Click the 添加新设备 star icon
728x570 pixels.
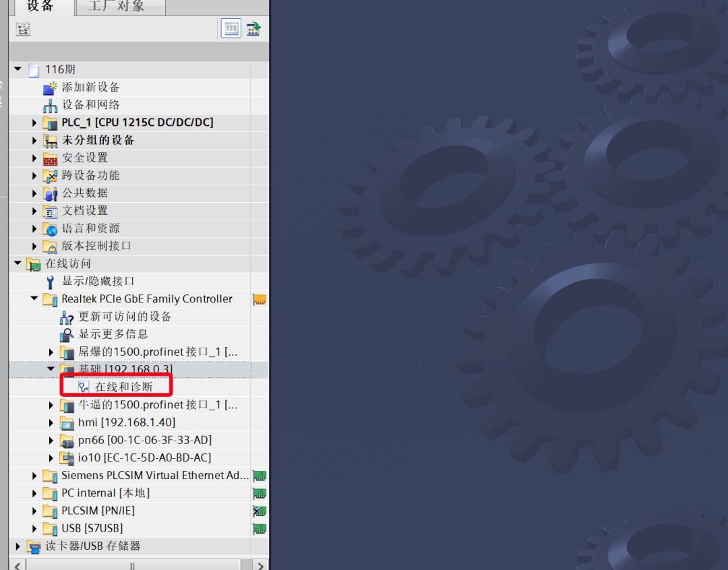tap(50, 88)
